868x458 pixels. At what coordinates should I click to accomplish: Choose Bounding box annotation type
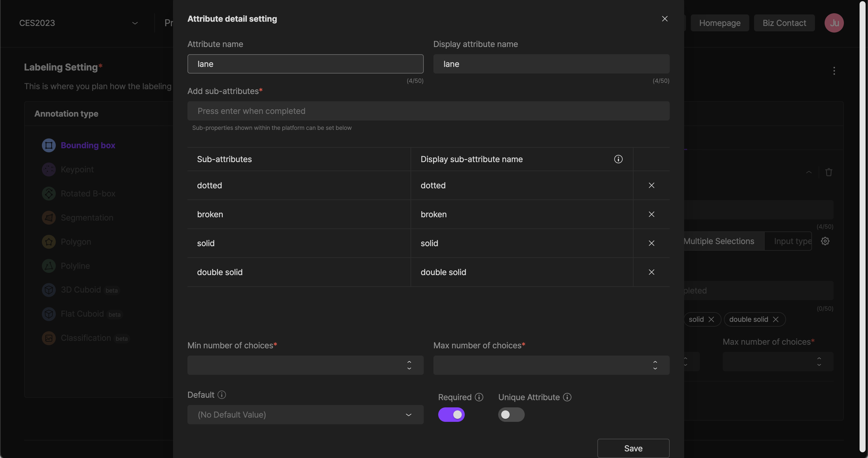point(88,146)
